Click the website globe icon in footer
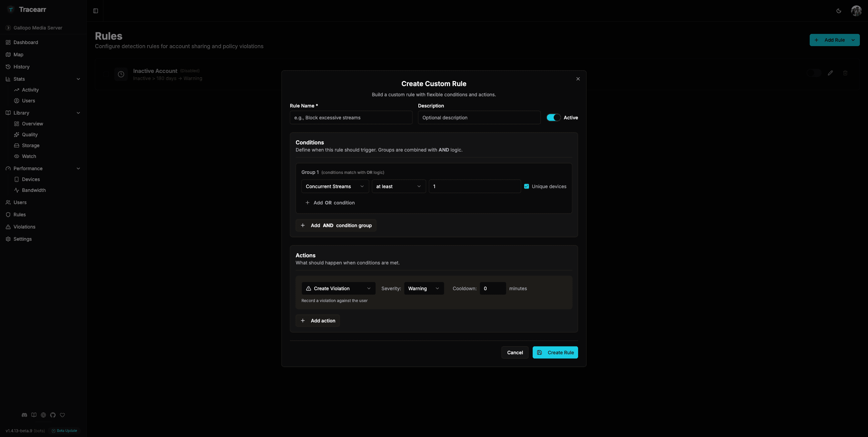 (x=43, y=415)
